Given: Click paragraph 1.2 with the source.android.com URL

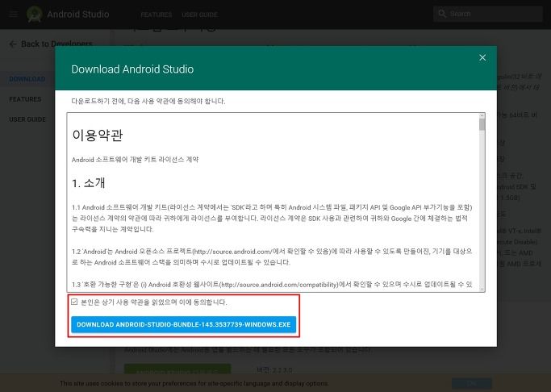Looking at the screenshot, I should pyautogui.click(x=272, y=257).
